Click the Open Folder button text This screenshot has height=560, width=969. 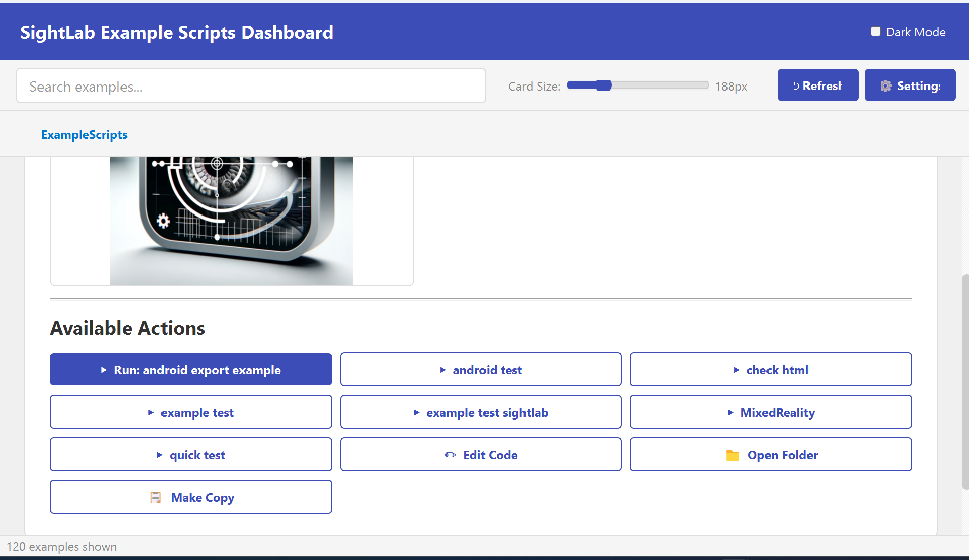tap(782, 455)
